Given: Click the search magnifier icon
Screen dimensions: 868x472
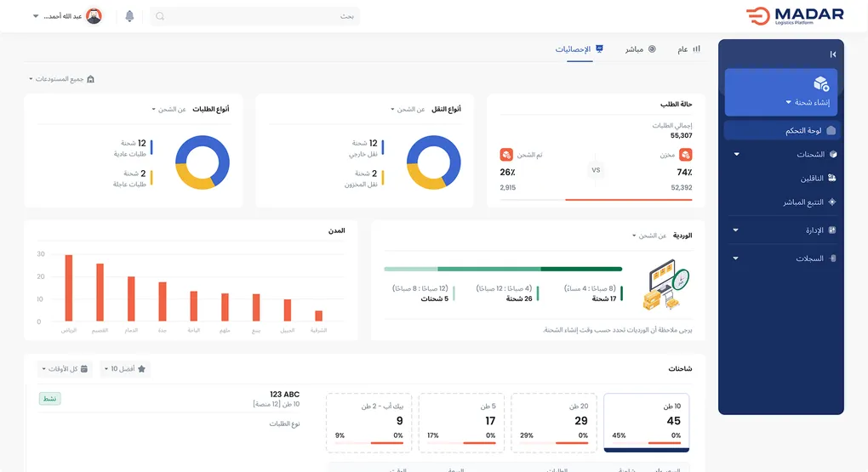Looking at the screenshot, I should [160, 16].
